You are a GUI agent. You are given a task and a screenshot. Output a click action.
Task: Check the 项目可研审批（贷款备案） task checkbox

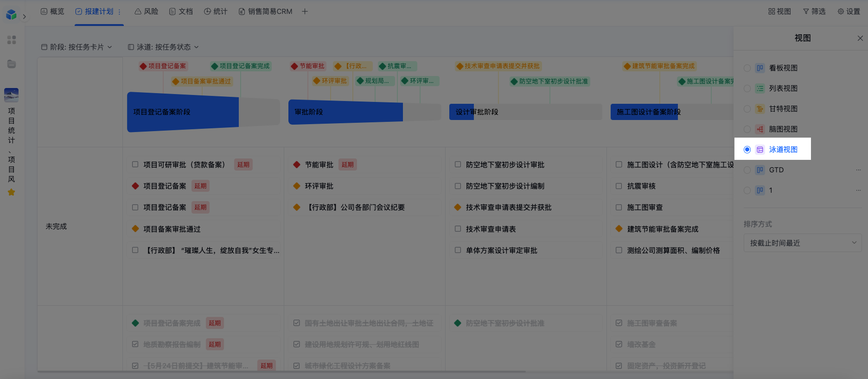[x=135, y=164]
